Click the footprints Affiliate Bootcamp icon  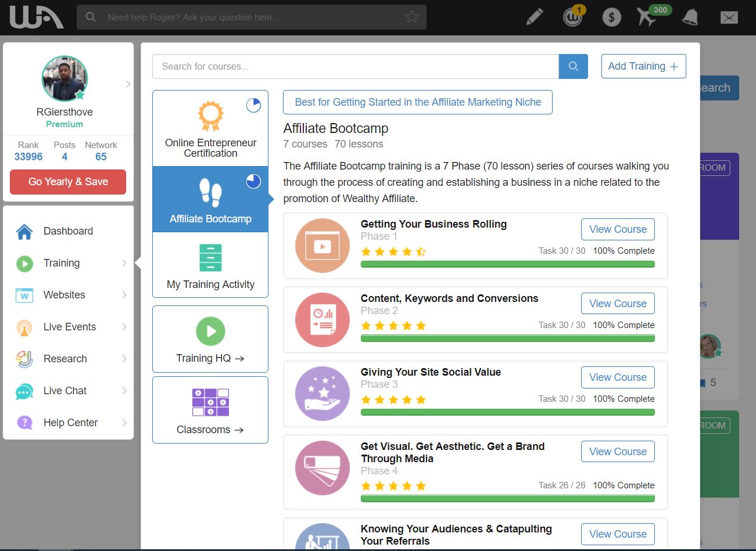pyautogui.click(x=210, y=192)
